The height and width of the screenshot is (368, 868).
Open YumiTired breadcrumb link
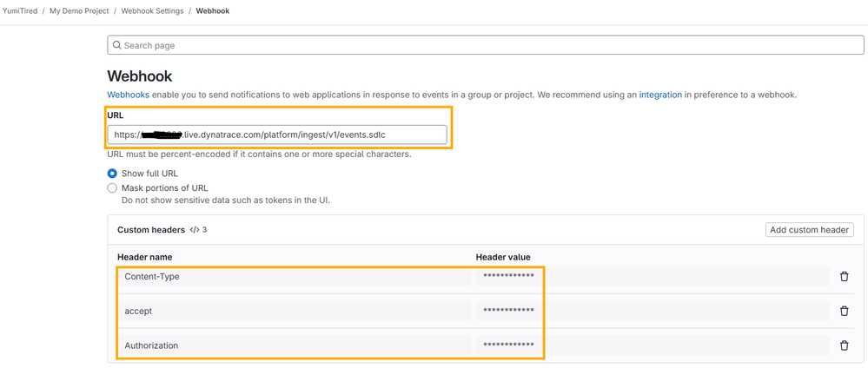(20, 11)
